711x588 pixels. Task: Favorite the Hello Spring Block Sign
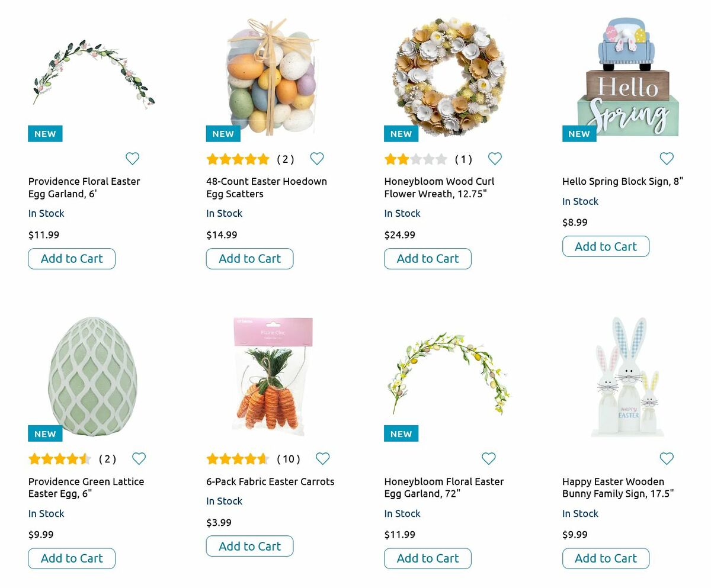click(x=667, y=159)
